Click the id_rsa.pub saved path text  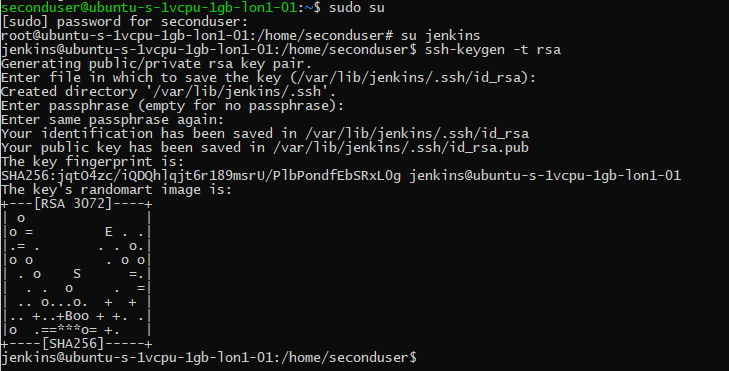tap(401, 147)
